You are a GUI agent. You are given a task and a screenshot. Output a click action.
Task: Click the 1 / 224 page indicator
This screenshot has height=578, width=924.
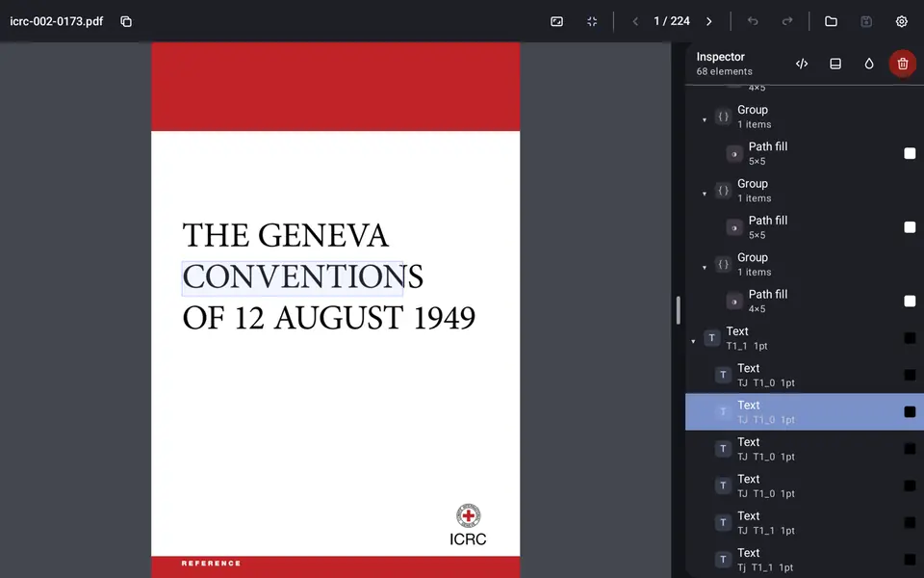[672, 21]
